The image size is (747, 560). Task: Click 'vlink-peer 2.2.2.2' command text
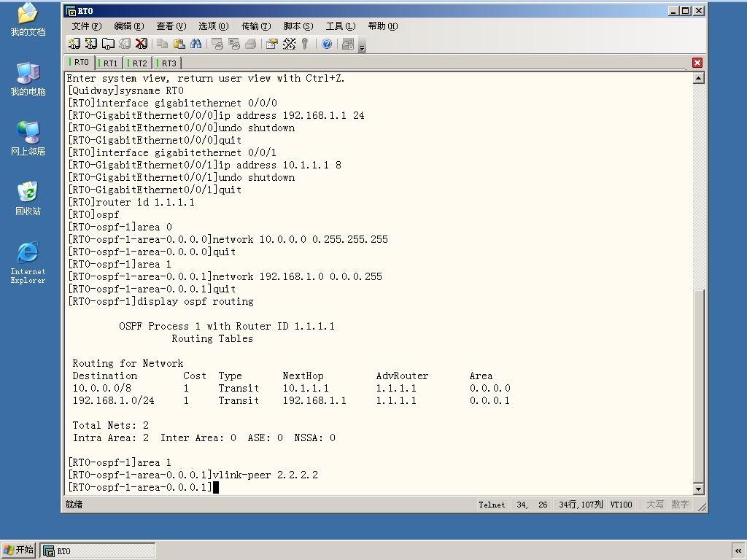coord(266,475)
